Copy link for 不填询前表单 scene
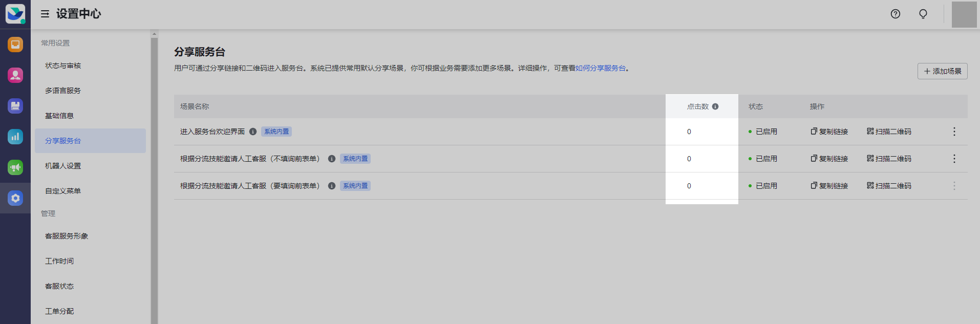 (829, 159)
